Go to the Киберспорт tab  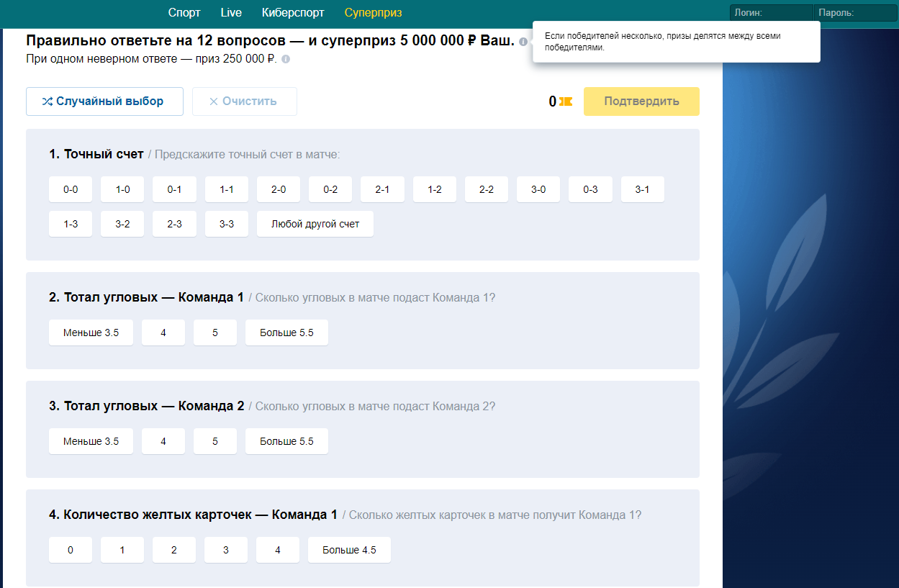[x=293, y=13]
